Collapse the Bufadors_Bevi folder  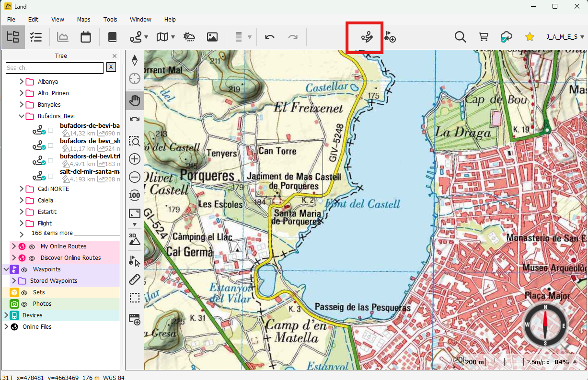pos(22,116)
